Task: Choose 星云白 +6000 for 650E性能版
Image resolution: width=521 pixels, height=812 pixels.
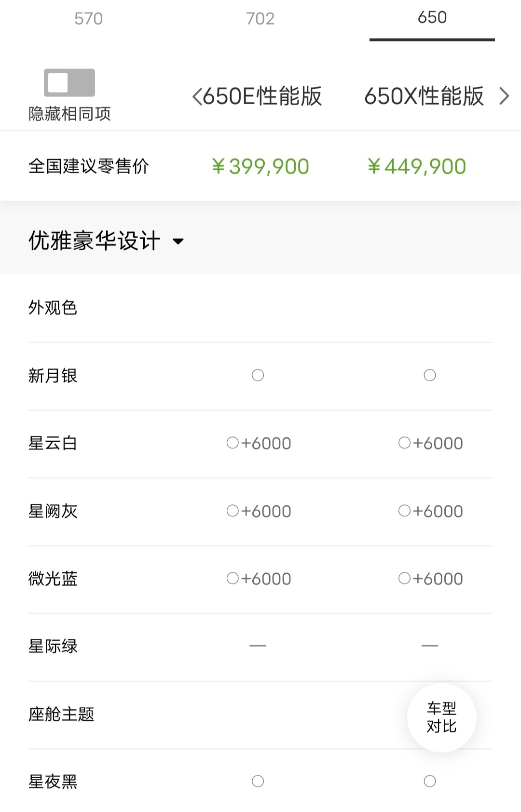Action: [x=233, y=443]
